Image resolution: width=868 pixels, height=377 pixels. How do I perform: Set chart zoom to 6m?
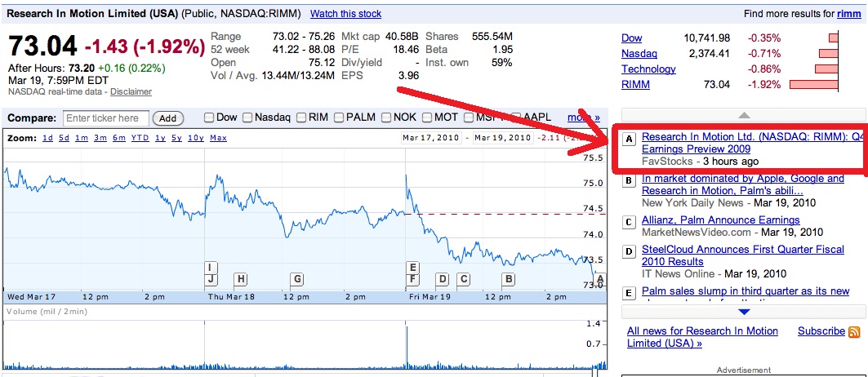(119, 138)
